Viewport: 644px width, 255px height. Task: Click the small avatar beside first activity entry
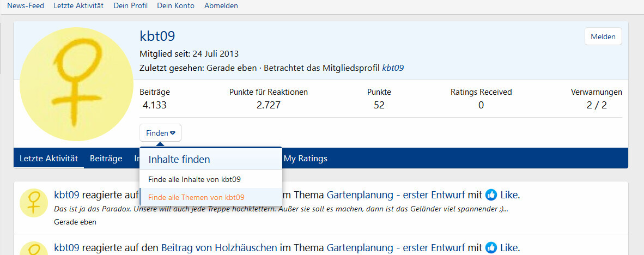coord(34,203)
